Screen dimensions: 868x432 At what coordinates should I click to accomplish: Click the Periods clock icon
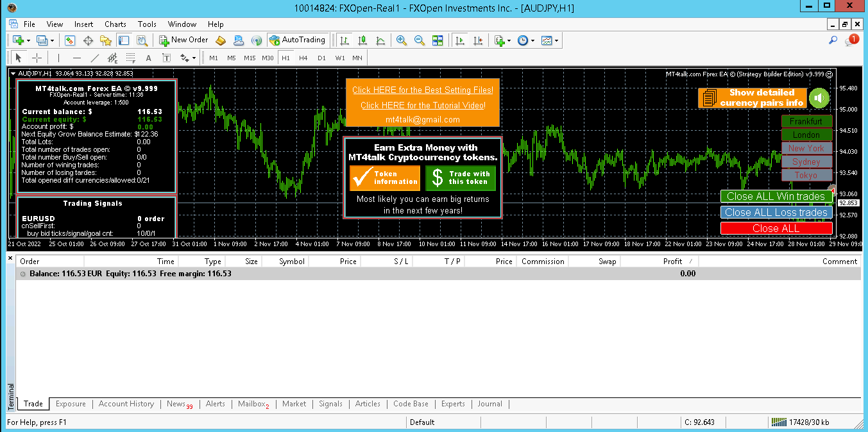(523, 40)
